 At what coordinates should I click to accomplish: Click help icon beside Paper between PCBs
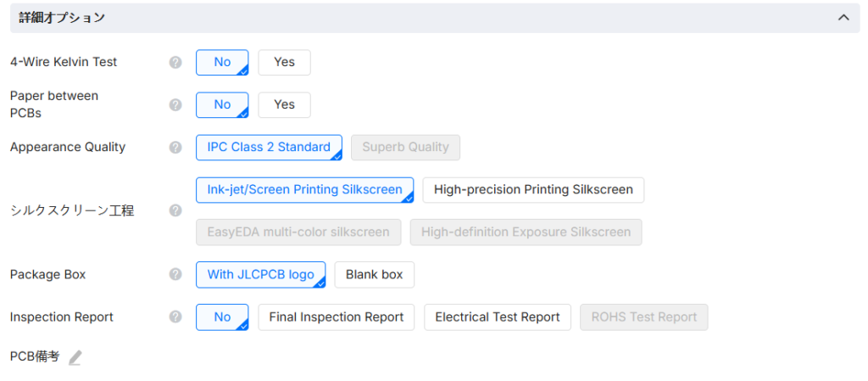pyautogui.click(x=175, y=104)
